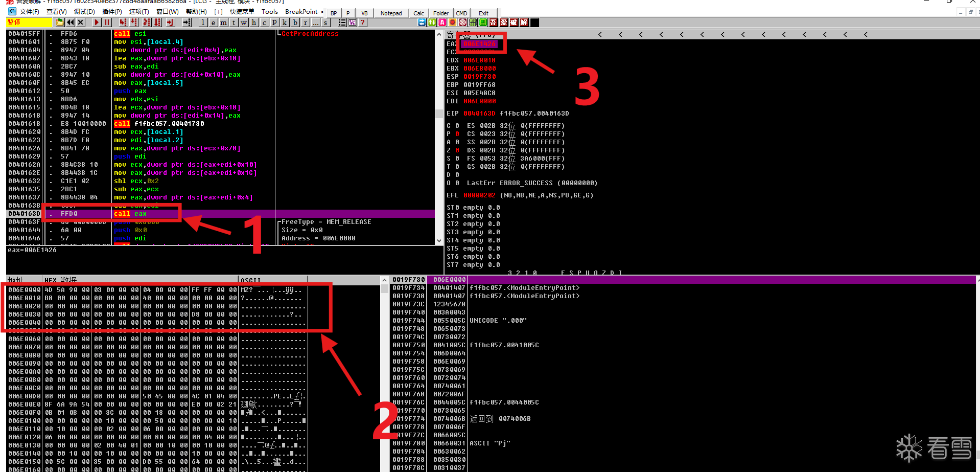Click the black square toolbar icon
Viewport: 980px width, 472px height.
534,23
